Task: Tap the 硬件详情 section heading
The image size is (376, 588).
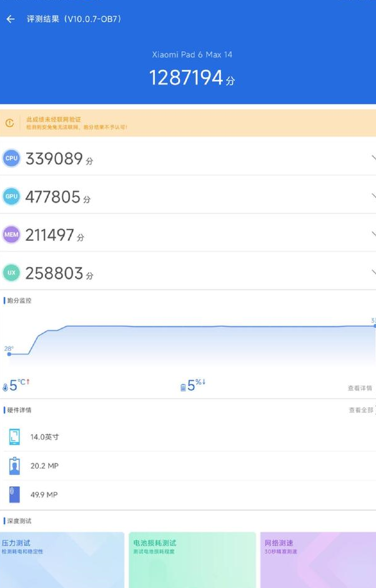Action: tap(19, 410)
